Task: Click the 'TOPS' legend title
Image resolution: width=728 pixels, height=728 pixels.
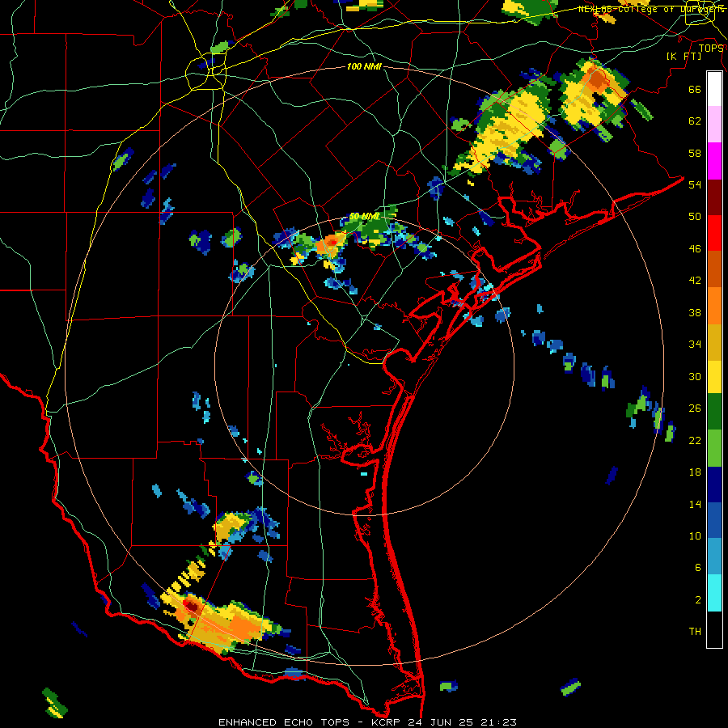Action: (711, 49)
